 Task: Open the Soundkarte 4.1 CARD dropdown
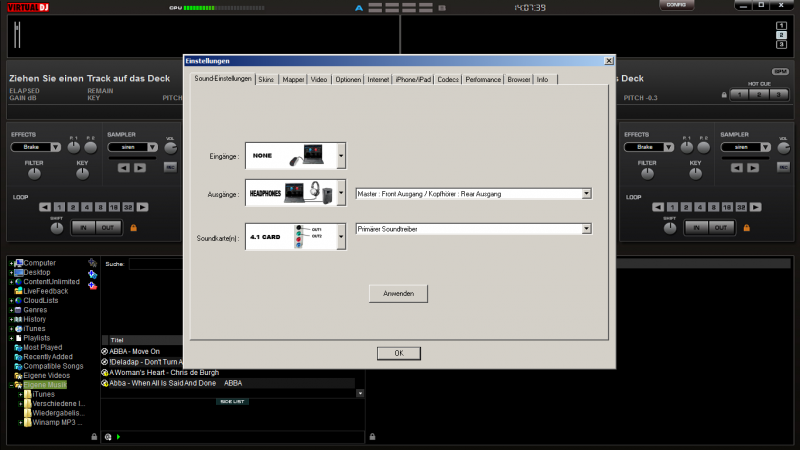tap(341, 237)
